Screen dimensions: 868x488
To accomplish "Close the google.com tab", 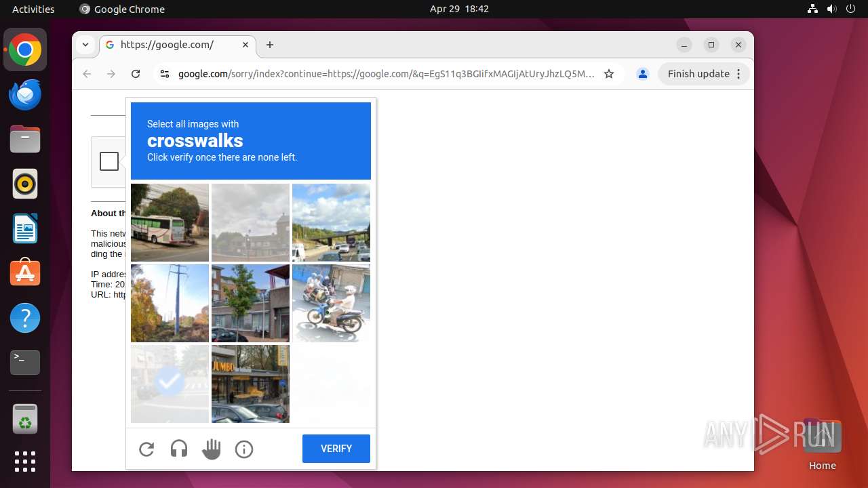I will click(245, 45).
